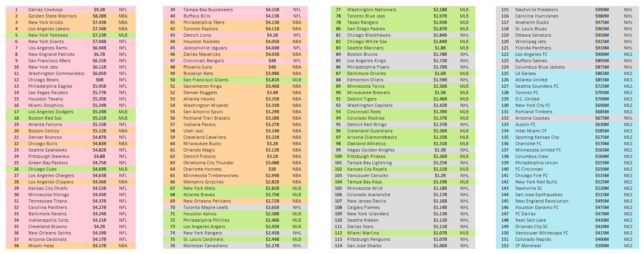Viewport: 644px width, 254px height.
Task: Select the Memphis Grizzlies cell
Action: (x=203, y=182)
